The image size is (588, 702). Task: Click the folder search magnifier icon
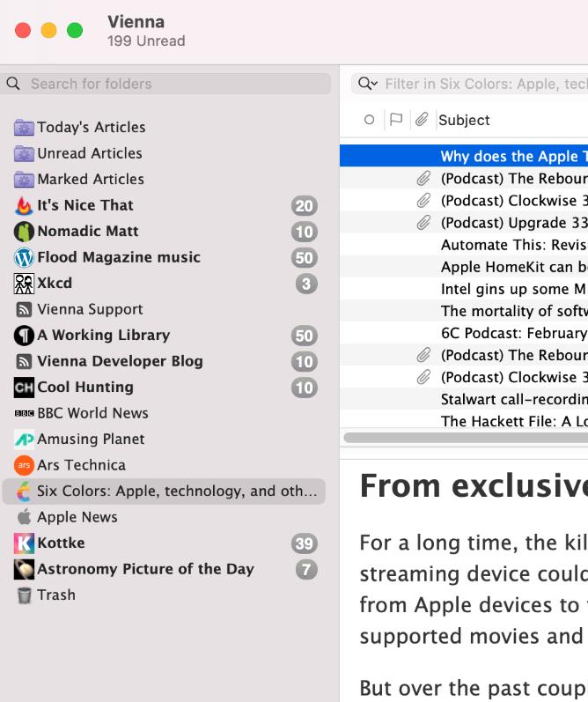[x=13, y=84]
